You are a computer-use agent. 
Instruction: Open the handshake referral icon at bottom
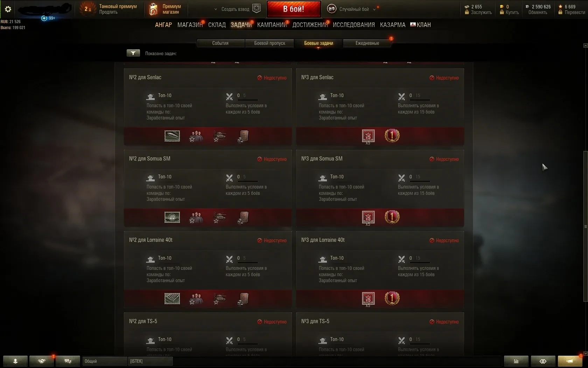point(42,361)
